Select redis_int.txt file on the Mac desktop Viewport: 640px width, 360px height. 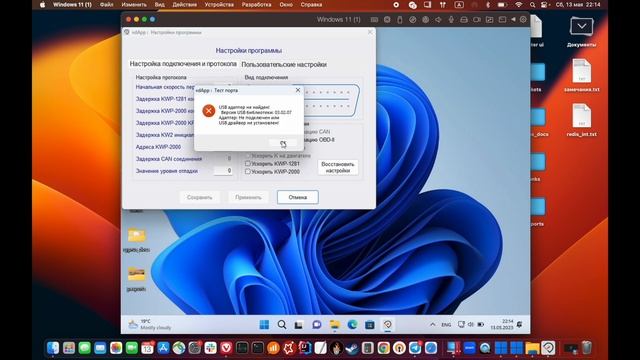[x=582, y=120]
